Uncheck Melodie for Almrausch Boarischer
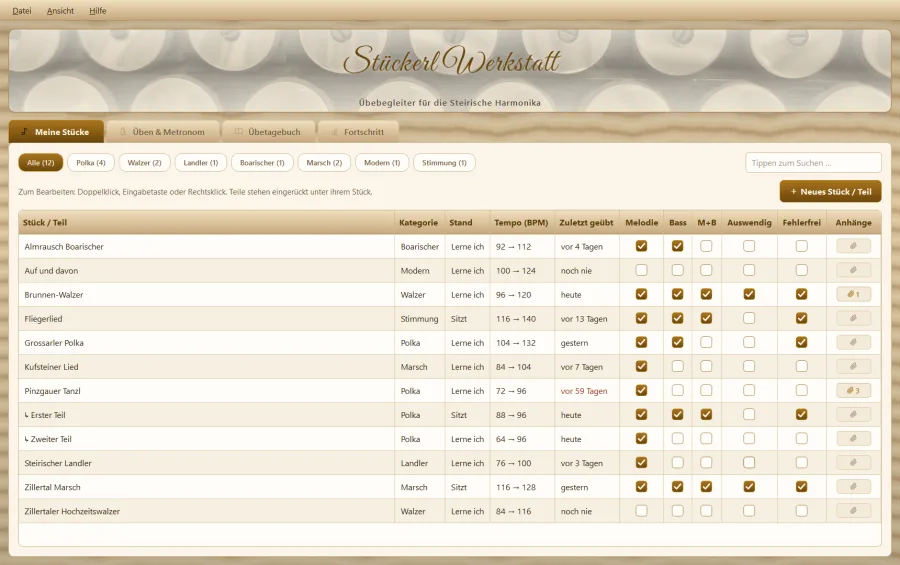The width and height of the screenshot is (900, 565). 642,246
